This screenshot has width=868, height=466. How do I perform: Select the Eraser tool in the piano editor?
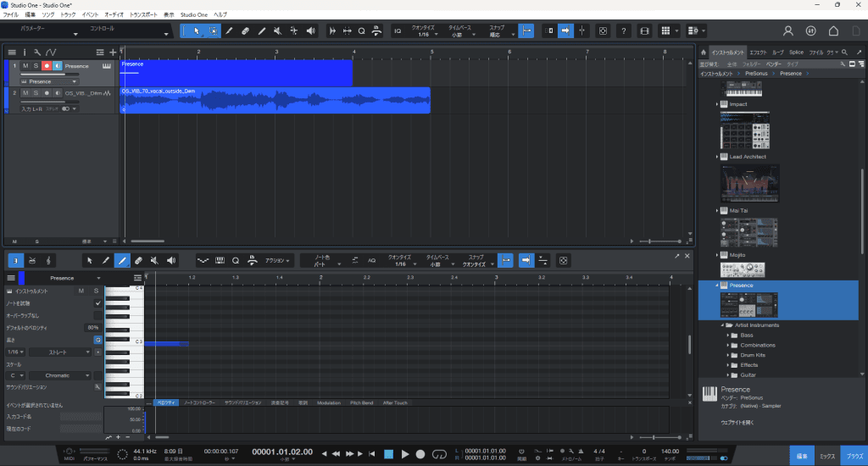138,260
